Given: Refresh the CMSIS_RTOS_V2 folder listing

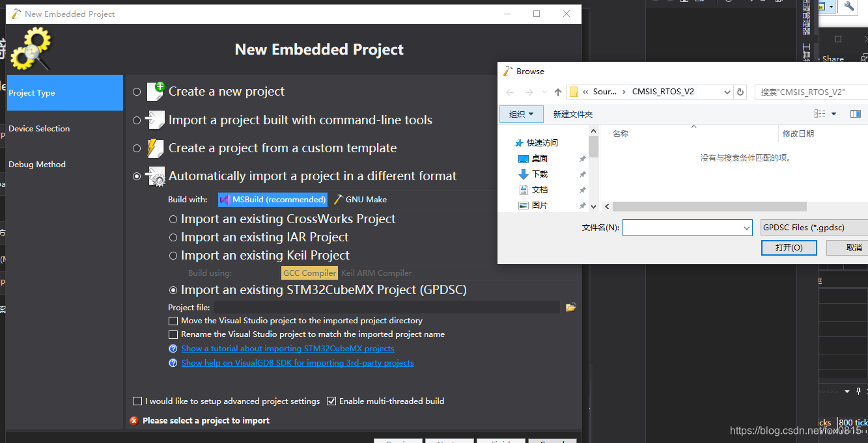Looking at the screenshot, I should pos(740,92).
